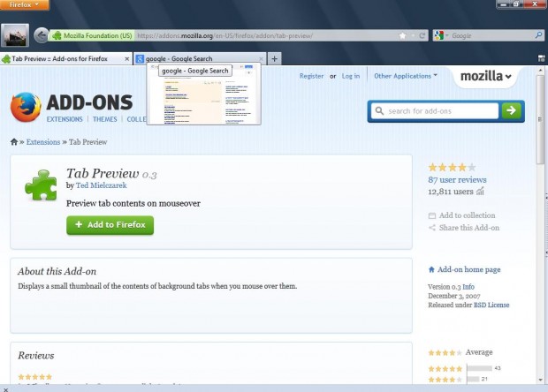Click the scrollbar up arrow

[541, 70]
